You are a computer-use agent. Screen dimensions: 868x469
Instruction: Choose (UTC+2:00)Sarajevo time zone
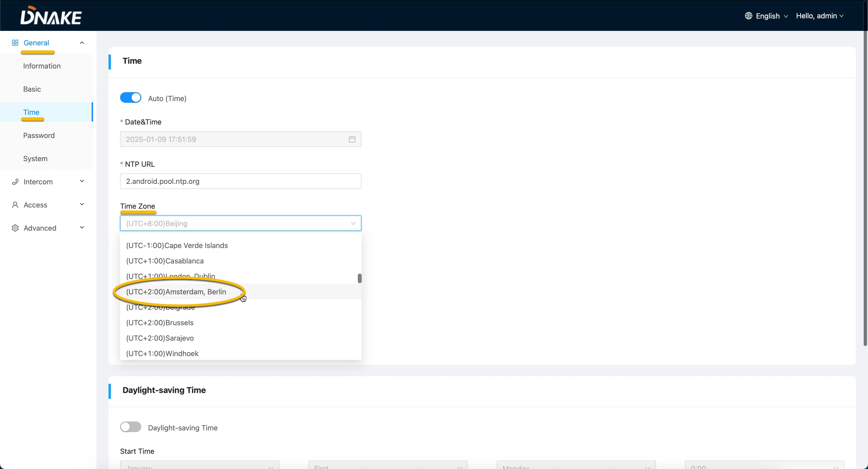point(241,338)
